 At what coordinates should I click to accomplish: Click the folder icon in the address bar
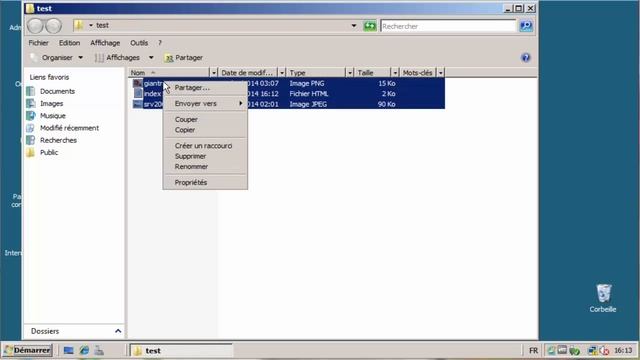79,25
